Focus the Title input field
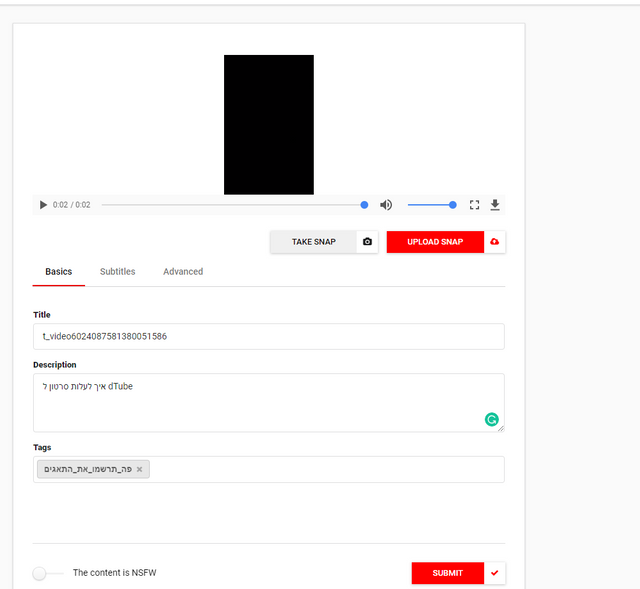The width and height of the screenshot is (640, 589). point(269,336)
